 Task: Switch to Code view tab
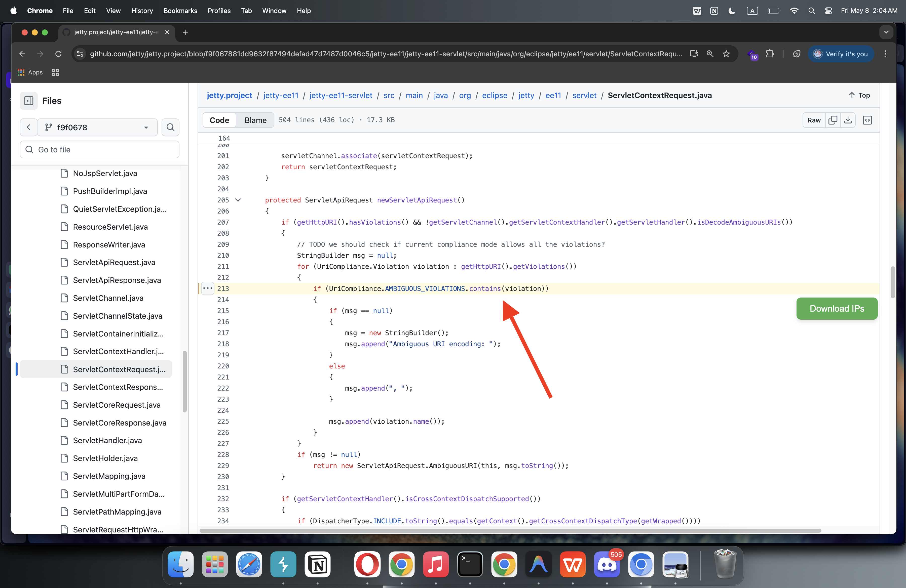(x=219, y=120)
